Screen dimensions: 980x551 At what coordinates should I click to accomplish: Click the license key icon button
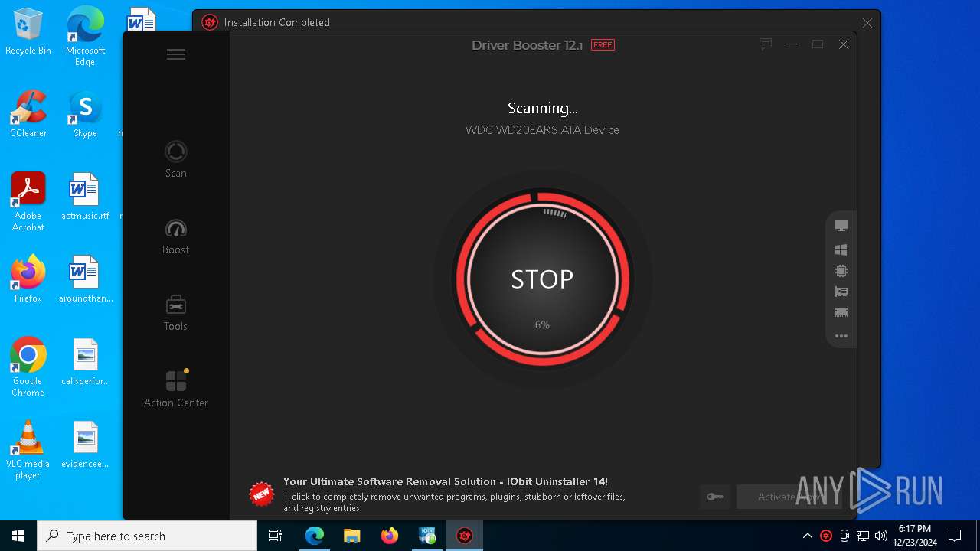click(715, 497)
